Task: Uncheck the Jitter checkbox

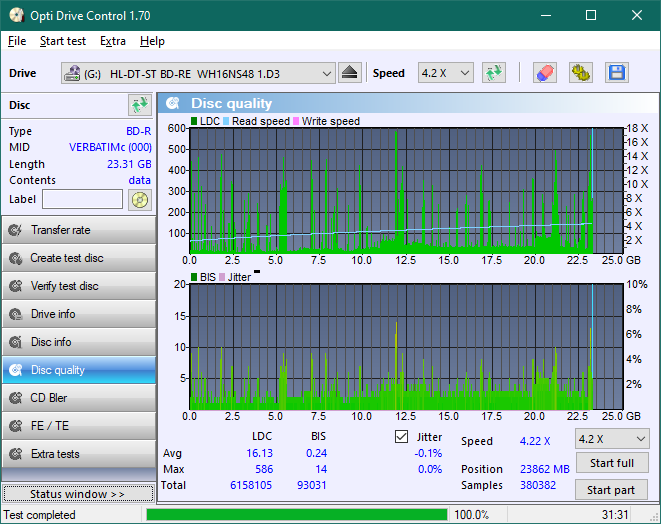Action: click(402, 437)
